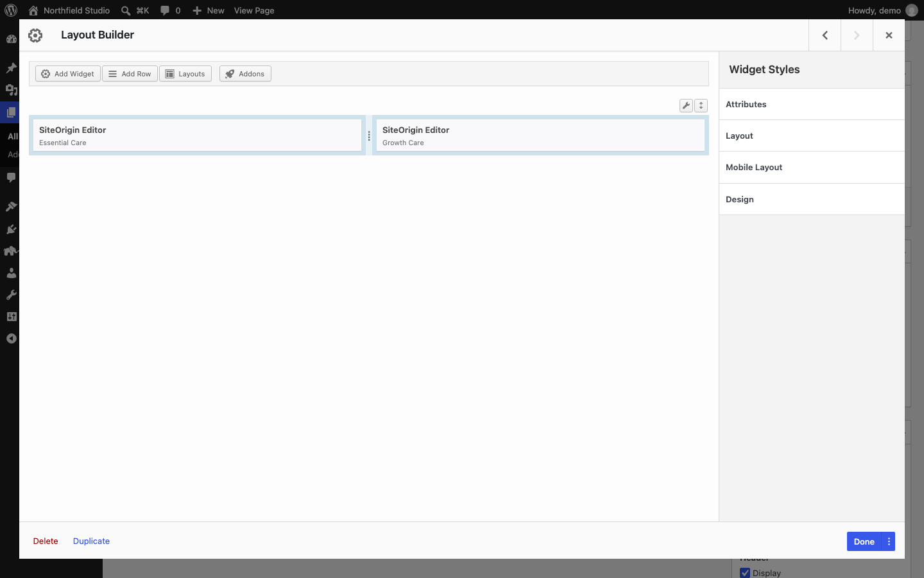
Task: Open the New content menu
Action: pos(209,10)
